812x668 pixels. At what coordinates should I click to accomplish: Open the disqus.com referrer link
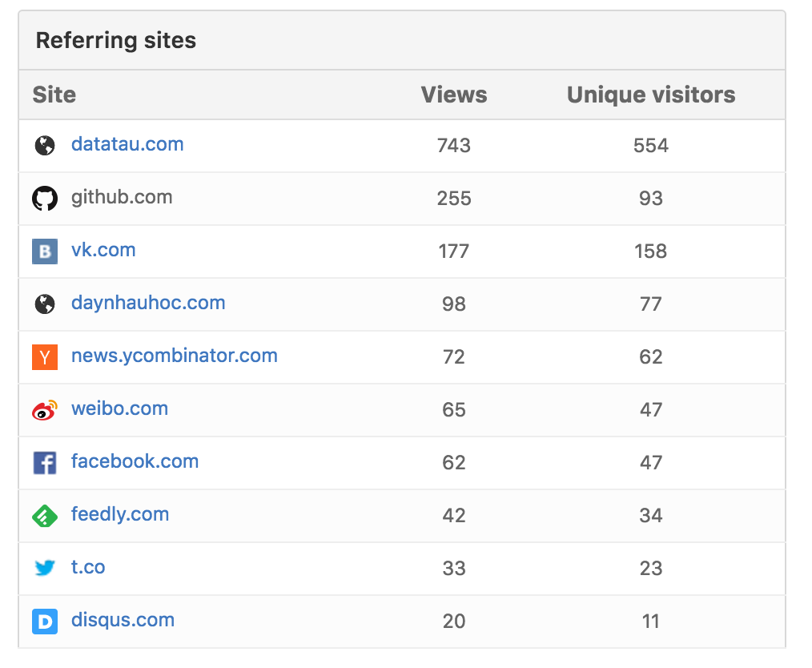123,620
